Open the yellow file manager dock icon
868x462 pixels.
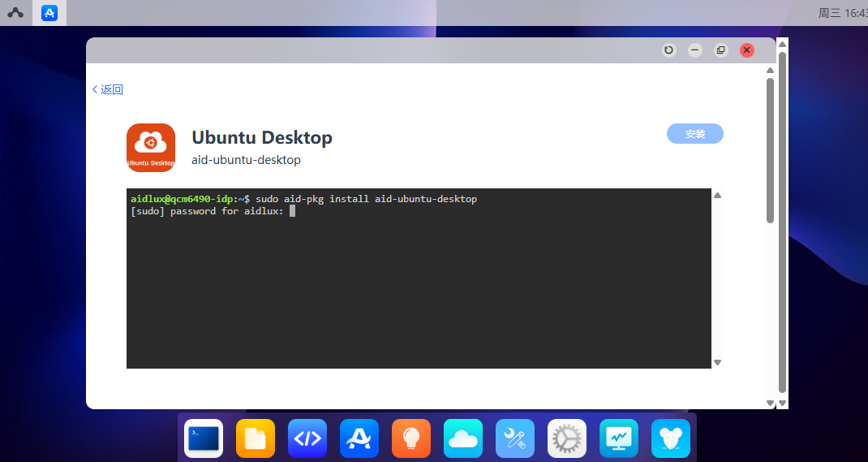point(256,438)
